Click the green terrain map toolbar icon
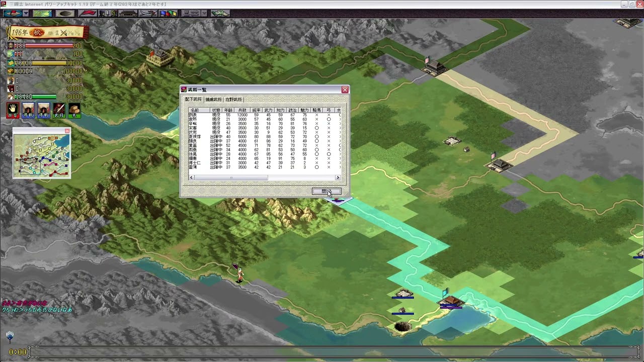 42,13
